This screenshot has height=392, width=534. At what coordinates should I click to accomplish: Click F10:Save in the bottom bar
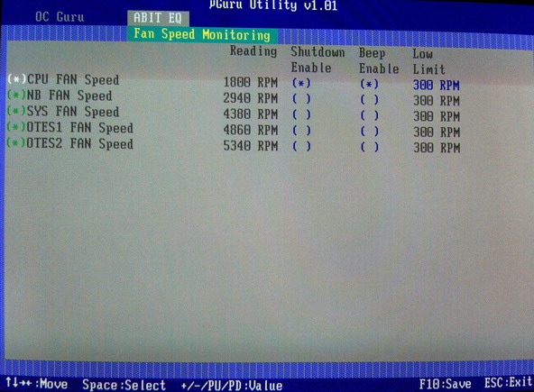point(445,384)
